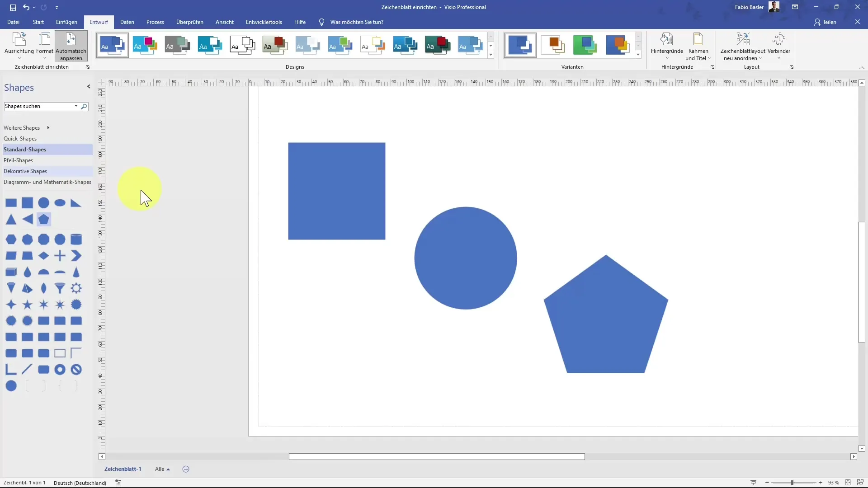Expand Weitere Shapes submenu
The width and height of the screenshot is (868, 488).
[x=26, y=128]
